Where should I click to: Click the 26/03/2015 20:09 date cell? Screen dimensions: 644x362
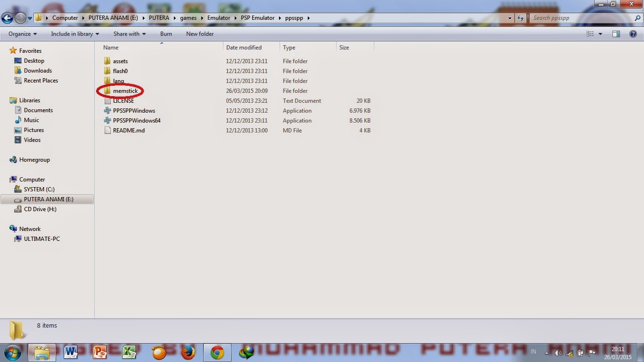tap(247, 91)
